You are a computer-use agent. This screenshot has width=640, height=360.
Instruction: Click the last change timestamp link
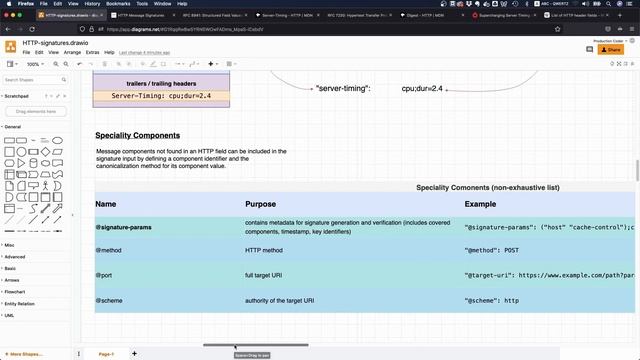[x=144, y=53]
